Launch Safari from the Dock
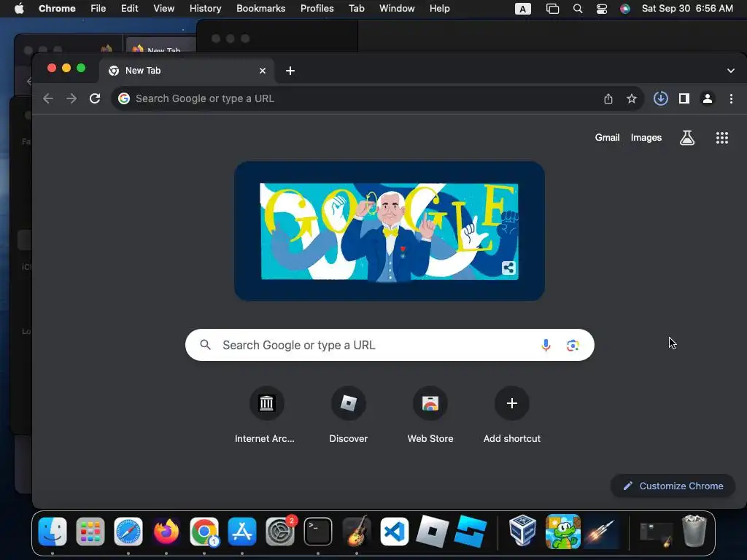 128,531
